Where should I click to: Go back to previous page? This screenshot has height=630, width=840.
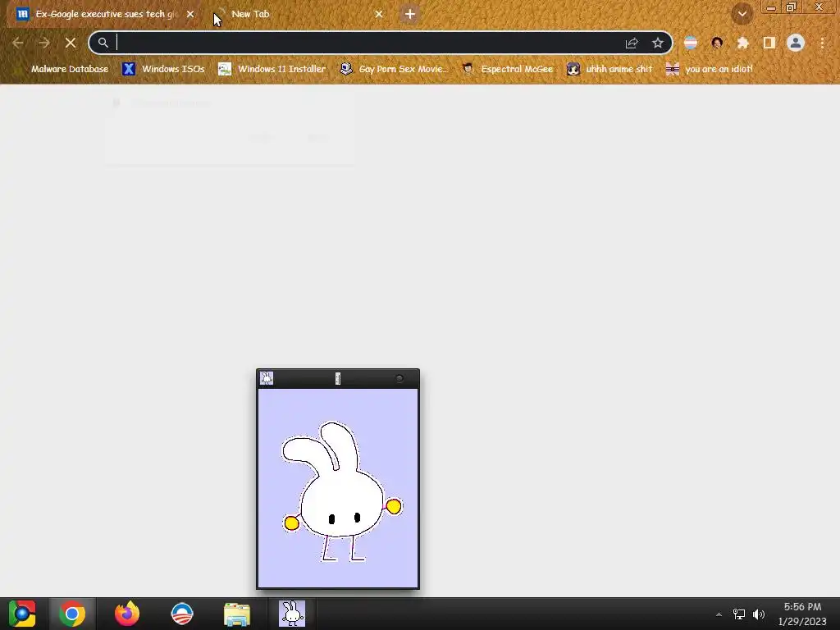(18, 43)
